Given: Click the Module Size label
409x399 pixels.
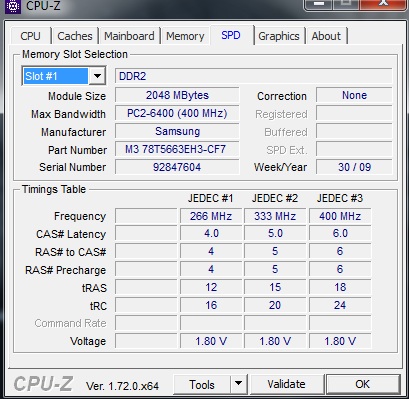Looking at the screenshot, I should pos(77,96).
